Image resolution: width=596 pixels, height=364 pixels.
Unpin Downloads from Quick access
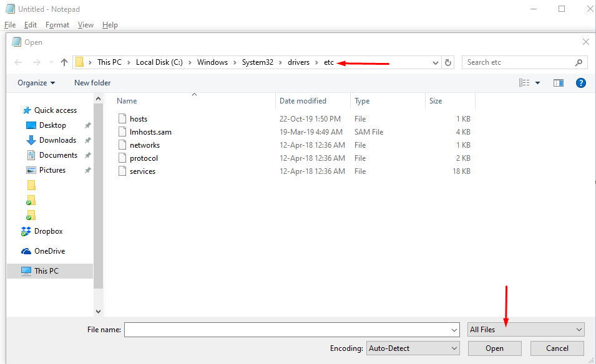coord(87,140)
